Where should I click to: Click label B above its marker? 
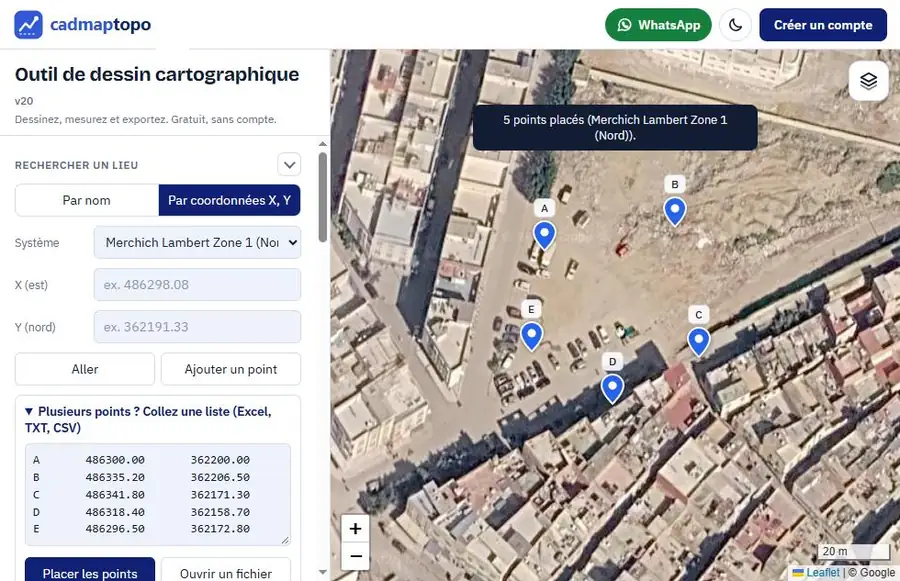[674, 184]
